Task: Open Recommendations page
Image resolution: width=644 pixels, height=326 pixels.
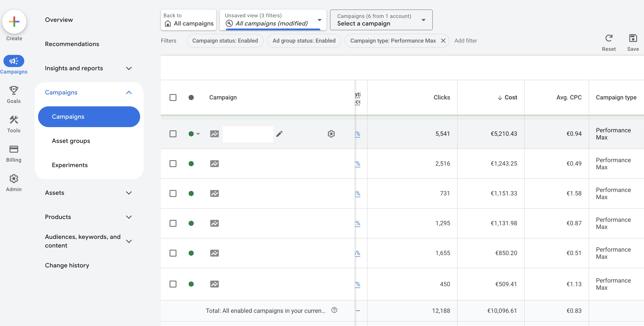Action: tap(72, 44)
